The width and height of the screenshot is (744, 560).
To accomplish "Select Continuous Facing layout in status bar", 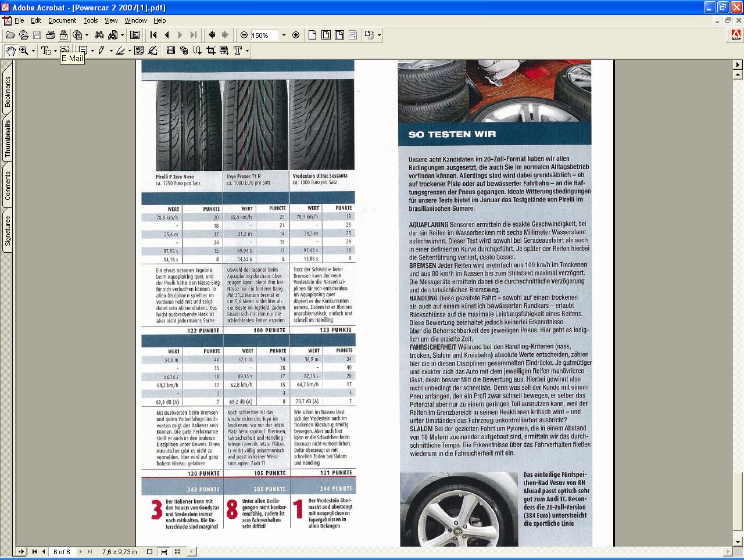I will tap(177, 552).
